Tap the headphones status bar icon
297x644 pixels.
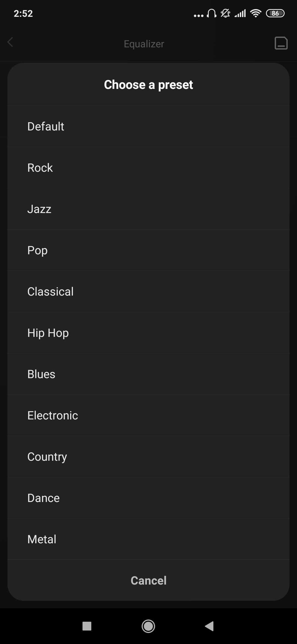point(211,13)
